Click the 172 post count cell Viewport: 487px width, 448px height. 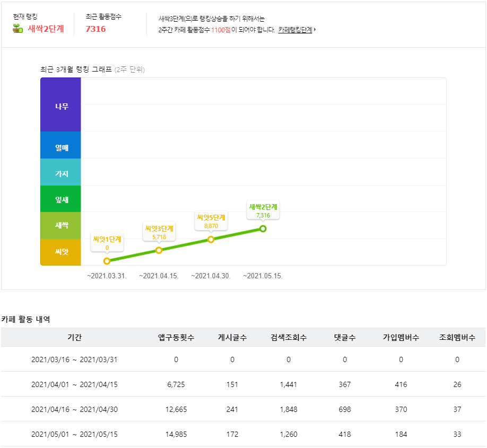232,434
